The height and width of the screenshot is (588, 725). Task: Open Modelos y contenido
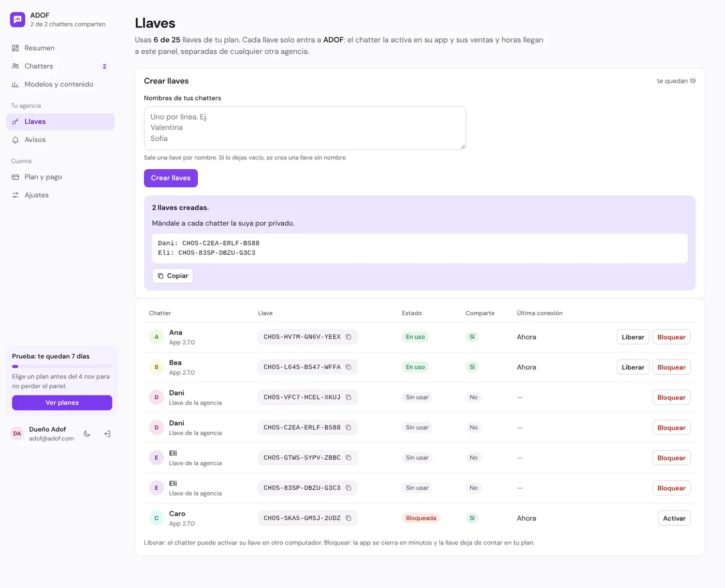coord(61,84)
